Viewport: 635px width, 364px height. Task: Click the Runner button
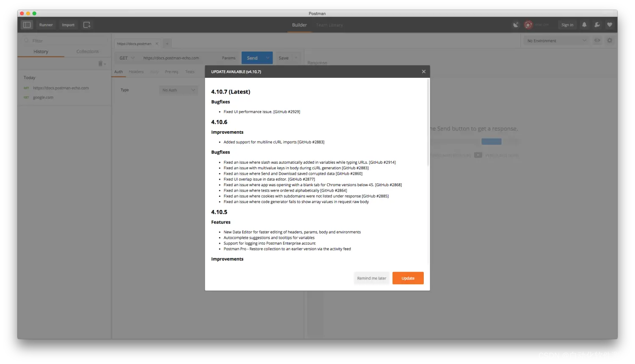[46, 25]
